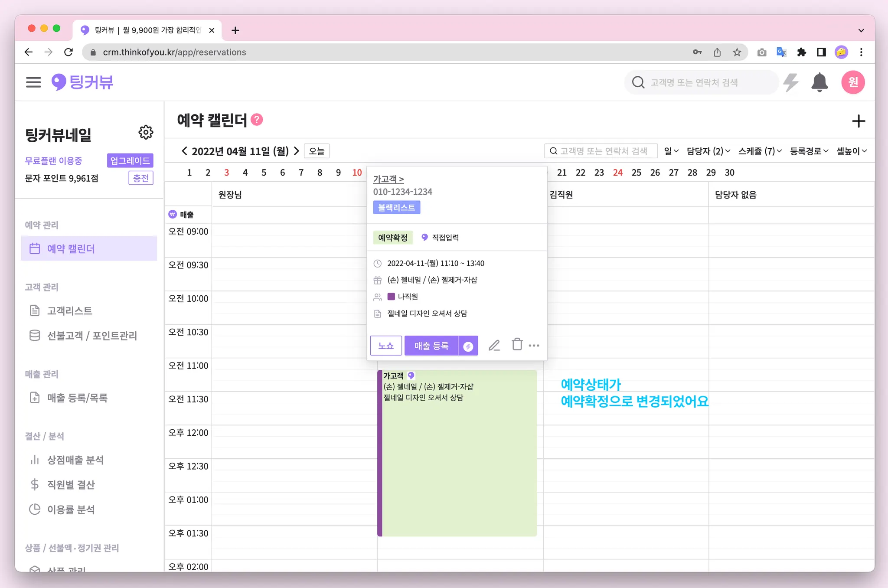Click the pencil edit icon in reservation popup
The width and height of the screenshot is (888, 588).
[494, 346]
